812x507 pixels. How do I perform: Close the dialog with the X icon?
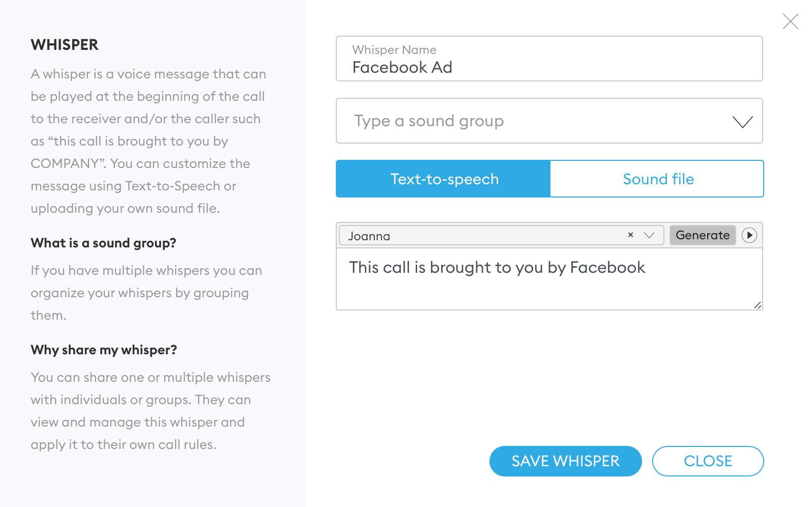[x=791, y=21]
